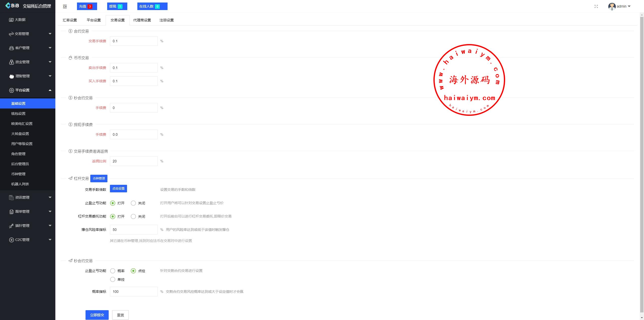Screen dimensions: 644x320
Task: Click the admin avatar picture
Action: coord(612,7)
